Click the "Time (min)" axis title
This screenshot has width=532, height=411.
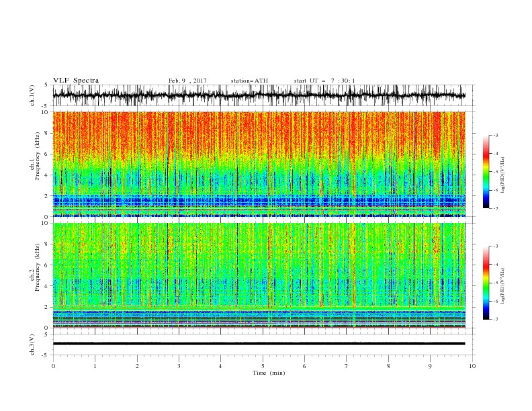click(x=269, y=373)
